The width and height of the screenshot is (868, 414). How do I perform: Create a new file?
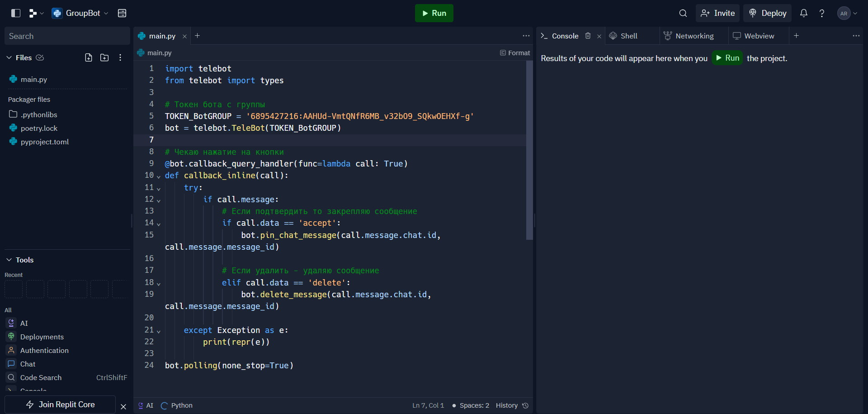[89, 57]
